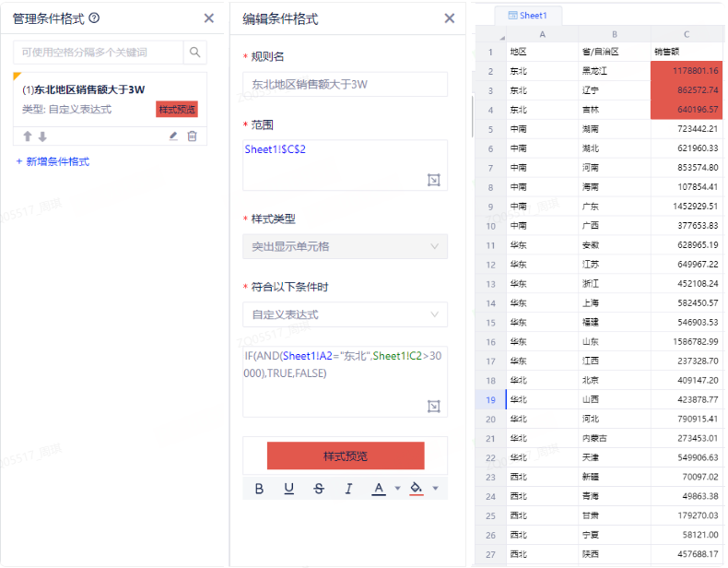
Task: Open the 自定义表达式 condition dropdown
Action: tap(345, 314)
